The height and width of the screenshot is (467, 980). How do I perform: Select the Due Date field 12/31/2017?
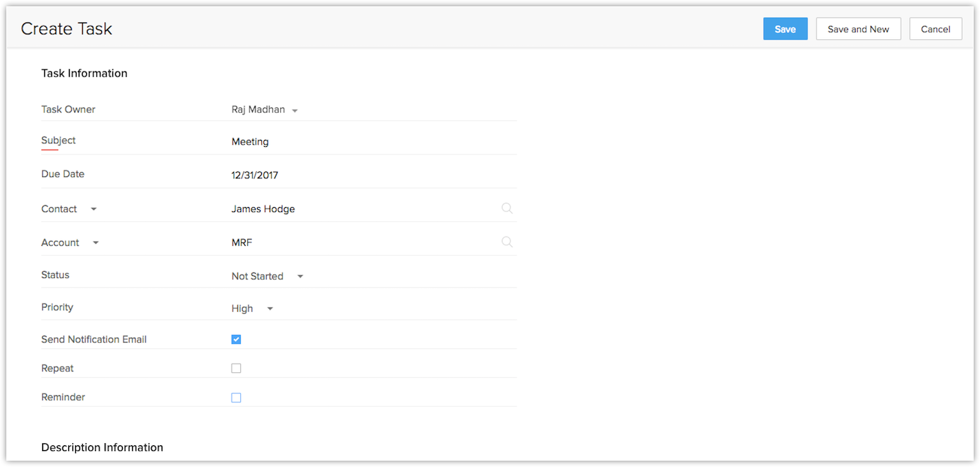pyautogui.click(x=351, y=176)
